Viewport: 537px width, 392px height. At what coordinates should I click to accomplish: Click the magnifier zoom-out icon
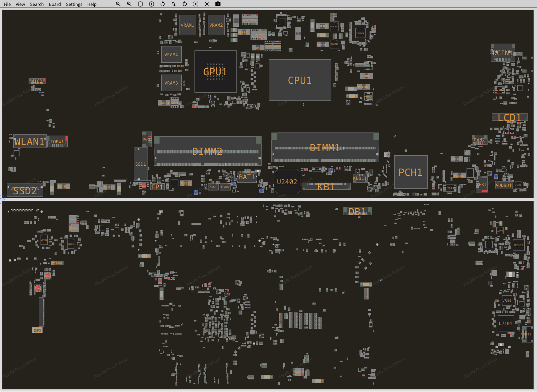tap(118, 4)
